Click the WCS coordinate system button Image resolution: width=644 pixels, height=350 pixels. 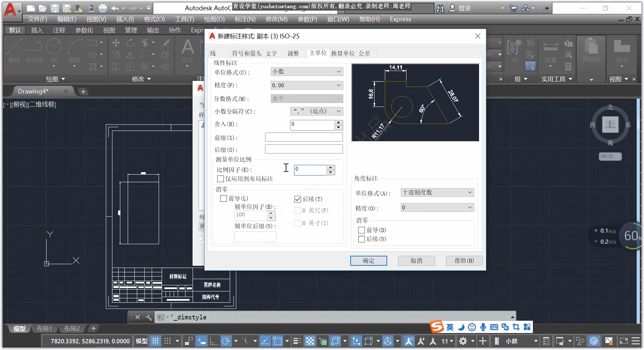(x=610, y=156)
